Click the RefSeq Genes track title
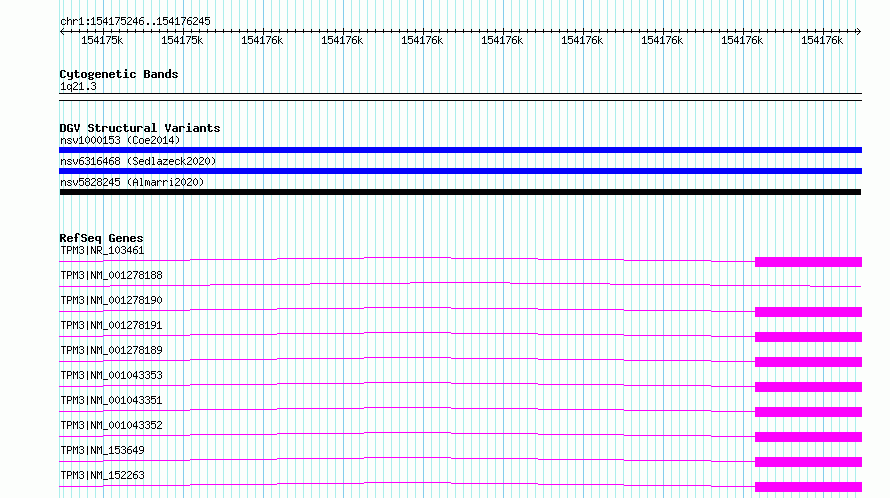 coord(102,238)
